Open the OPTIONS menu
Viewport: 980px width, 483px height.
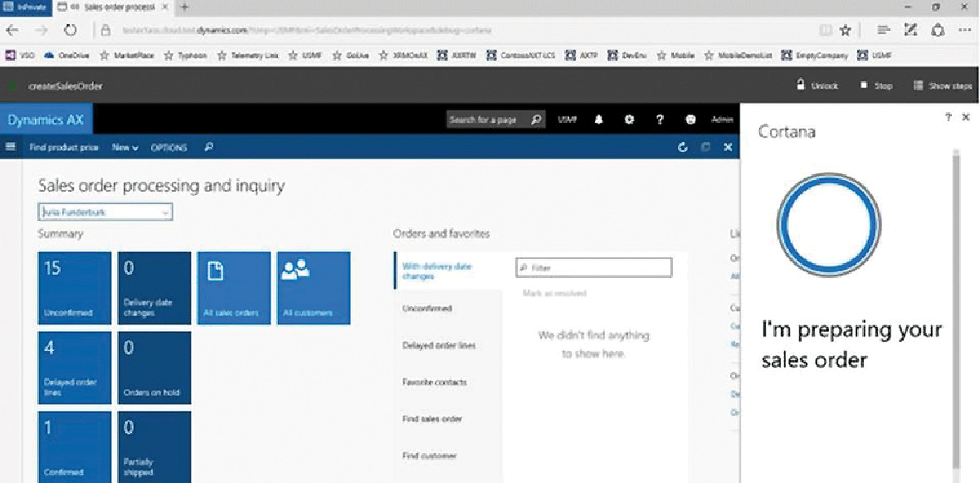click(x=168, y=148)
